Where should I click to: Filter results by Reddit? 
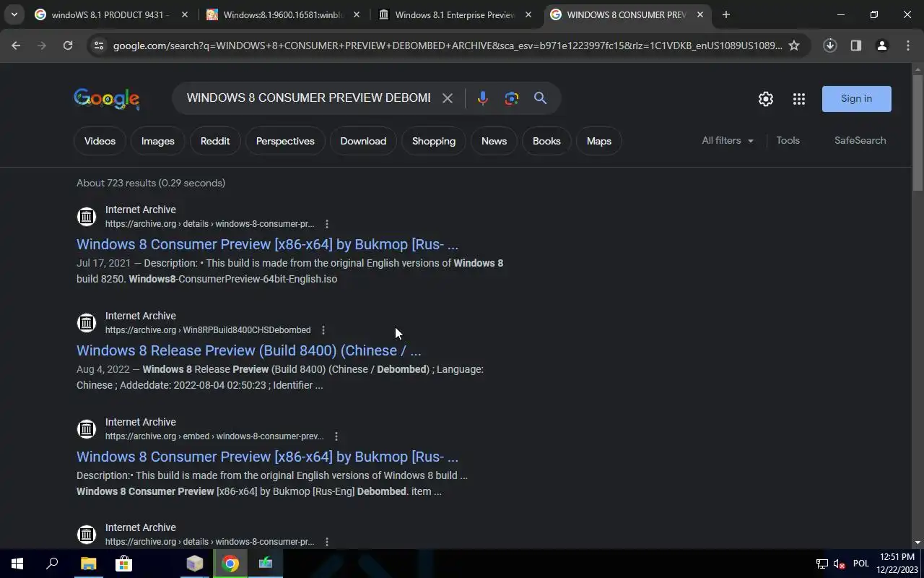(215, 141)
